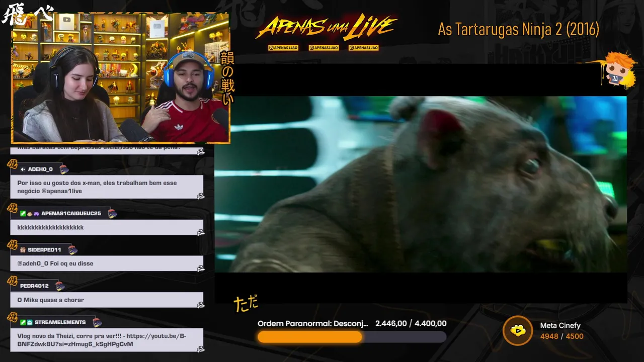The width and height of the screenshot is (644, 362).
Task: Click the corner glyph on the kkkkkk message
Action: click(200, 232)
